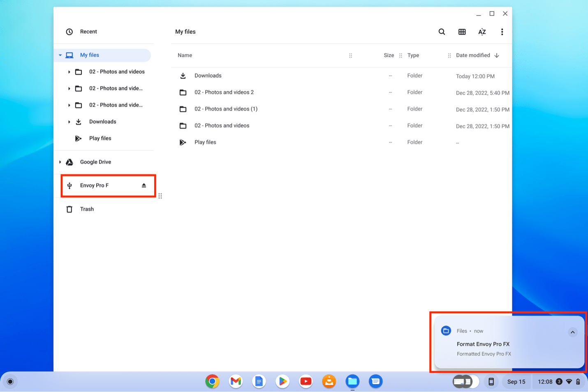
Task: Select the 02 - Photos and videos 2 folder row
Action: (224, 92)
